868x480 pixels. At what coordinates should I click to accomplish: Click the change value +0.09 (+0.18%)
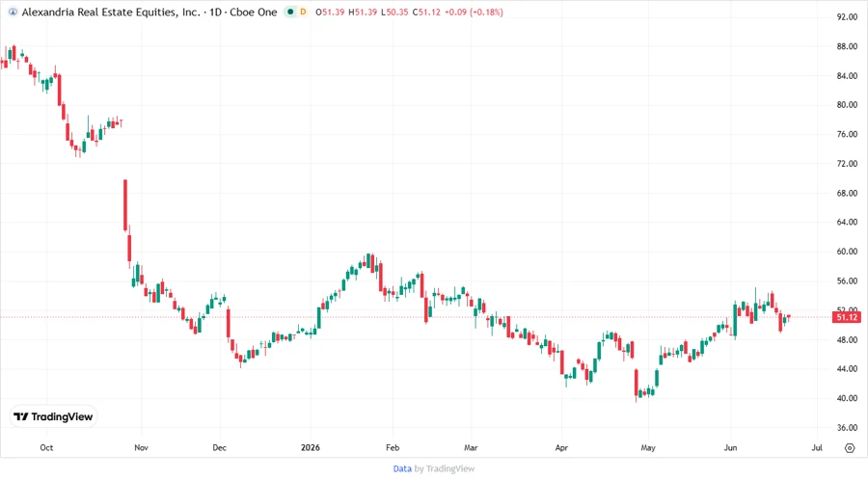[474, 13]
